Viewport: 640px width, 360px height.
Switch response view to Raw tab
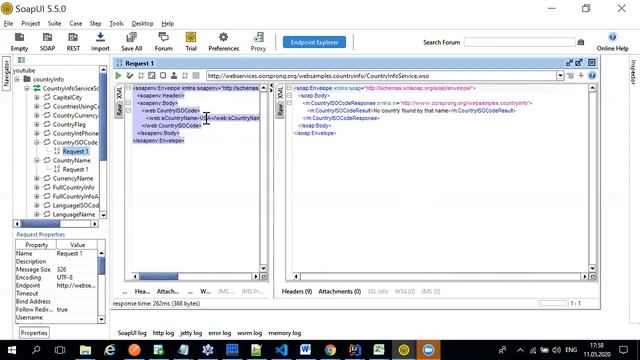click(280, 109)
